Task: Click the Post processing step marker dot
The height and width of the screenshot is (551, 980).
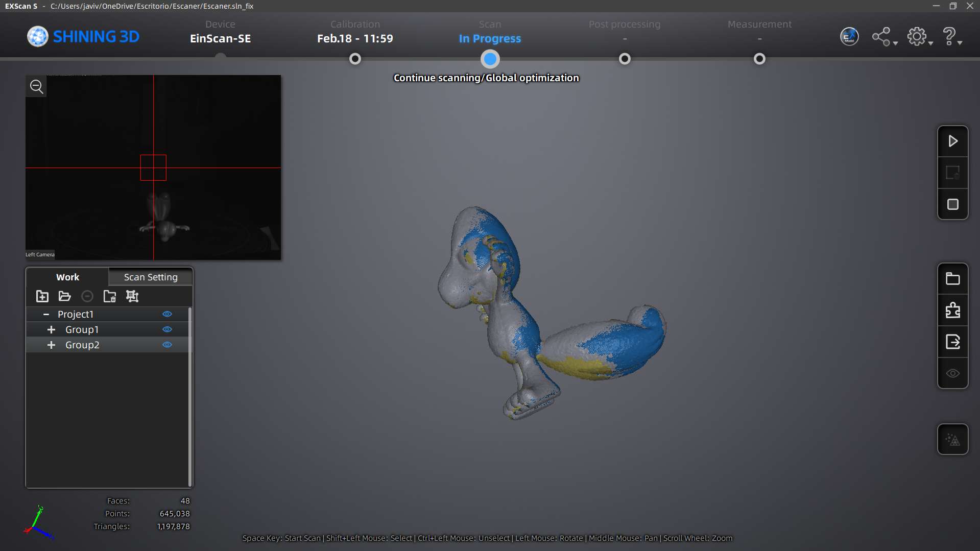Action: 625,59
